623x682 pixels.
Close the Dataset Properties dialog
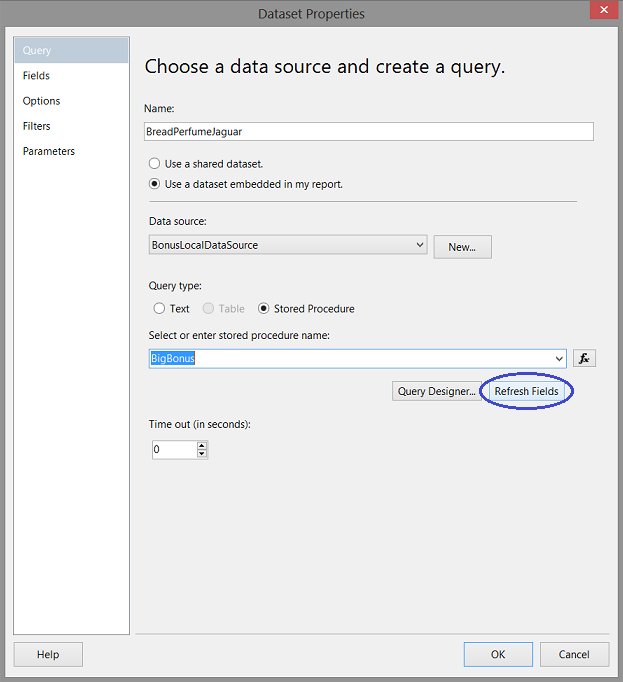coord(601,12)
